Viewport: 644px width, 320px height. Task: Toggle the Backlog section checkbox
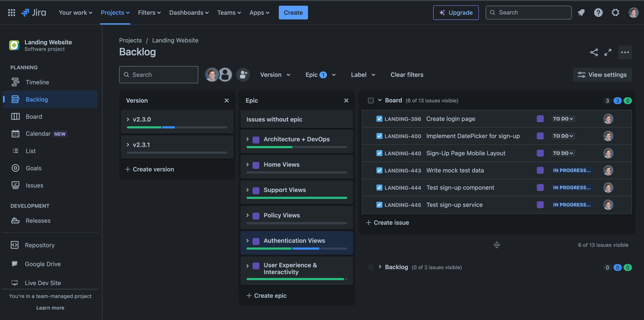pos(371,268)
